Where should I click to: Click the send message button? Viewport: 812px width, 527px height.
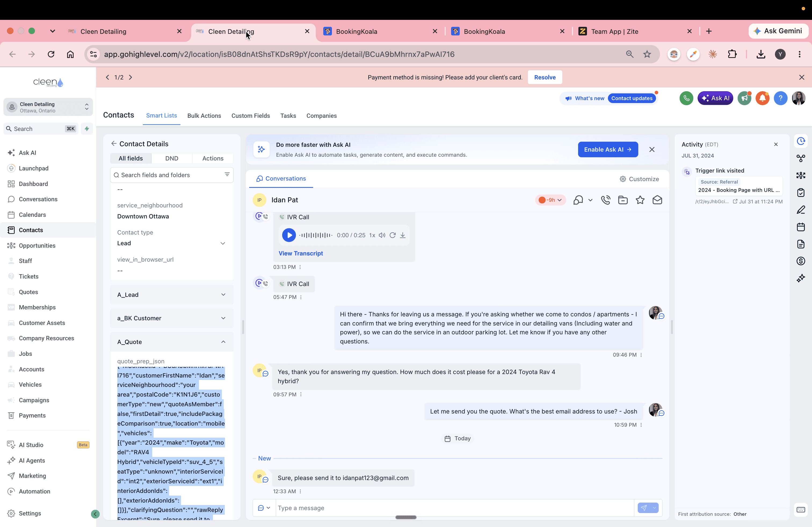click(643, 508)
